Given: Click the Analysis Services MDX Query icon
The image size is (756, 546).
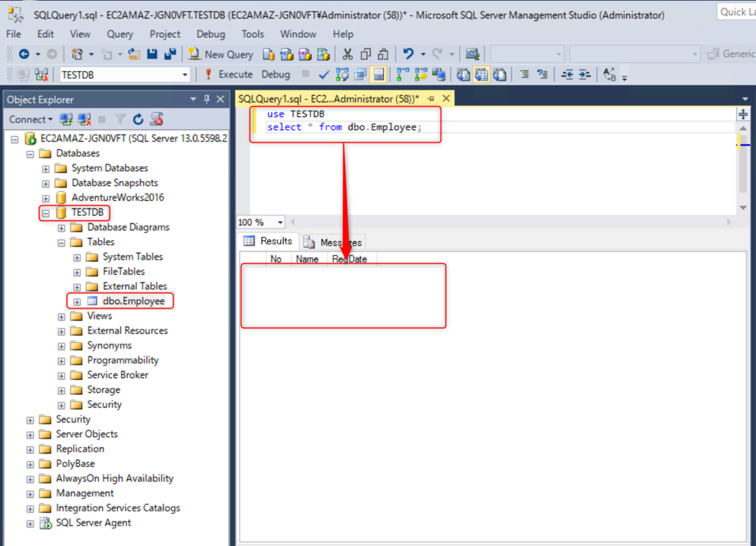Looking at the screenshot, I should tap(287, 55).
